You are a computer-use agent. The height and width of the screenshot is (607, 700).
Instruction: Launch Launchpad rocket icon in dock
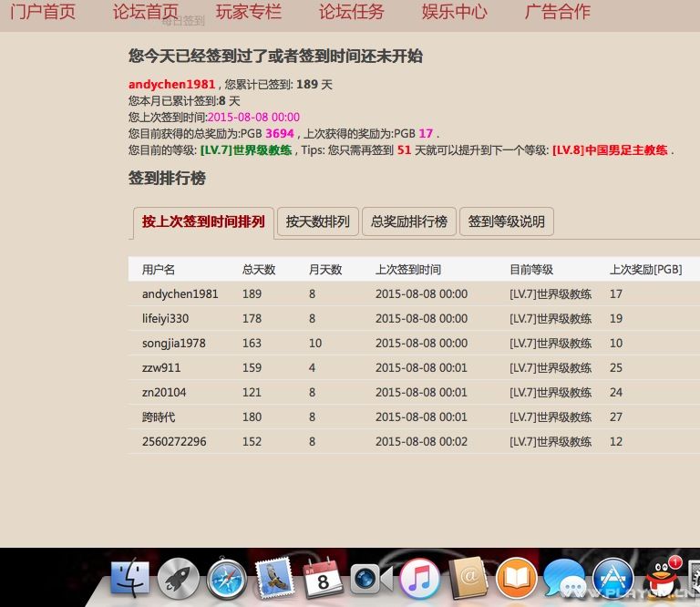pos(178,579)
